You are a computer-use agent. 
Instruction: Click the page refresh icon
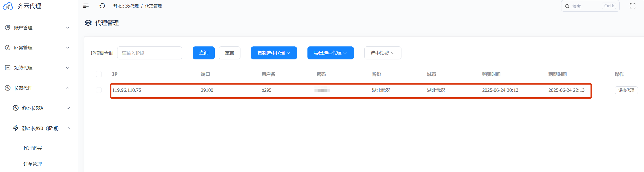tap(102, 6)
